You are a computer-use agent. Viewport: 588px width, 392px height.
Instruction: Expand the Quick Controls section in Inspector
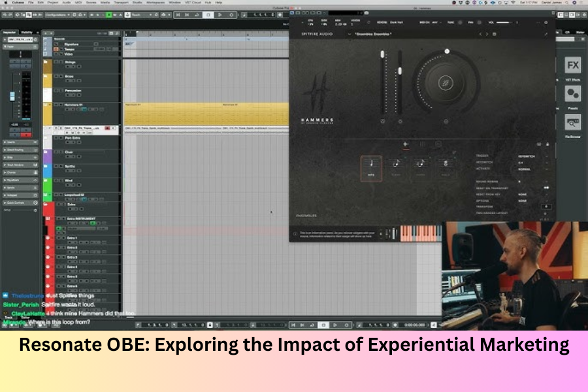[21, 203]
